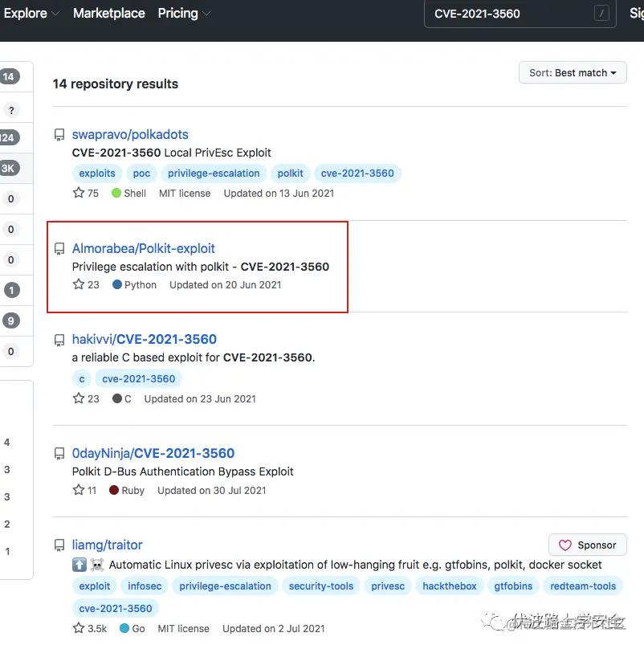Click the heart icon in Sponsor button
Image resolution: width=644 pixels, height=649 pixels.
tap(565, 545)
